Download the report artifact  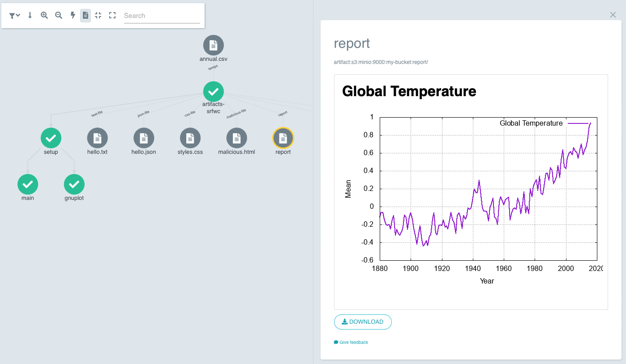tap(363, 322)
